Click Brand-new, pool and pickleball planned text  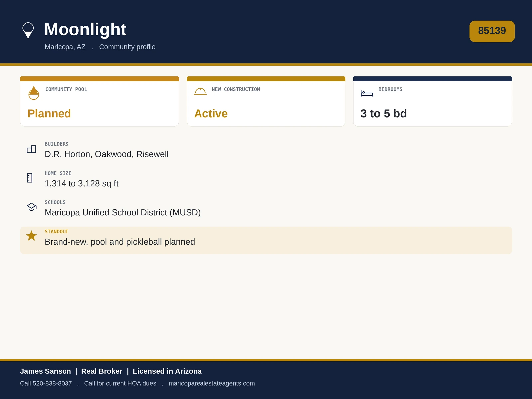pyautogui.click(x=120, y=242)
